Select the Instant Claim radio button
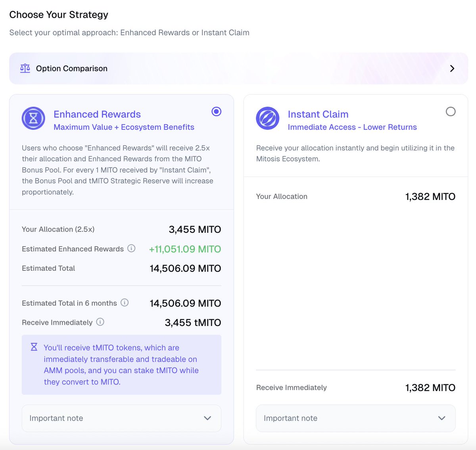Screen dimensions: 476x450 pyautogui.click(x=451, y=111)
